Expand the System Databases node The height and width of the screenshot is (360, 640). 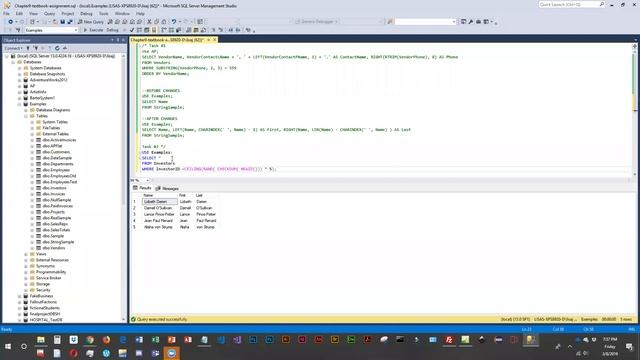coord(20,68)
